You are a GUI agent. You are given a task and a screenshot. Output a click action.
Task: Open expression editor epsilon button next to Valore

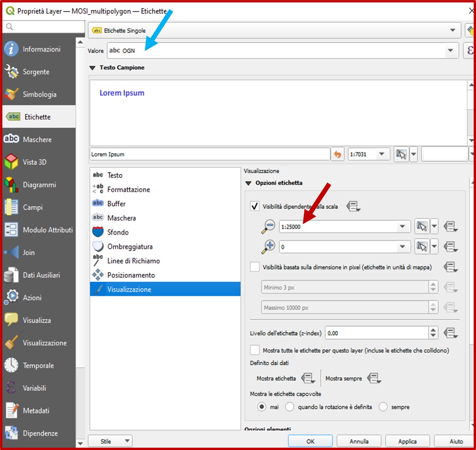coord(470,50)
